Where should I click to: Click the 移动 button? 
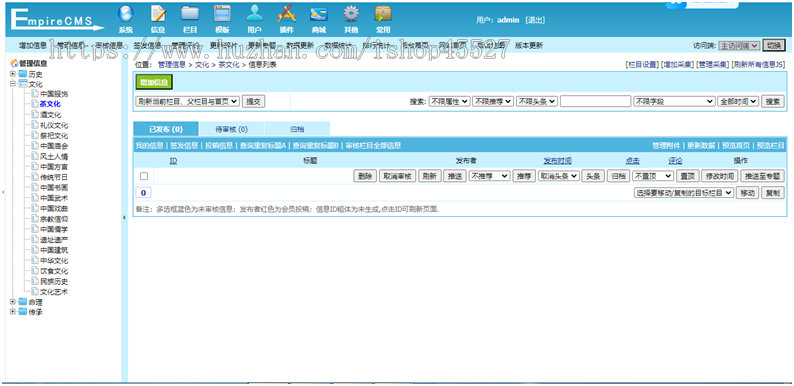[x=747, y=193]
